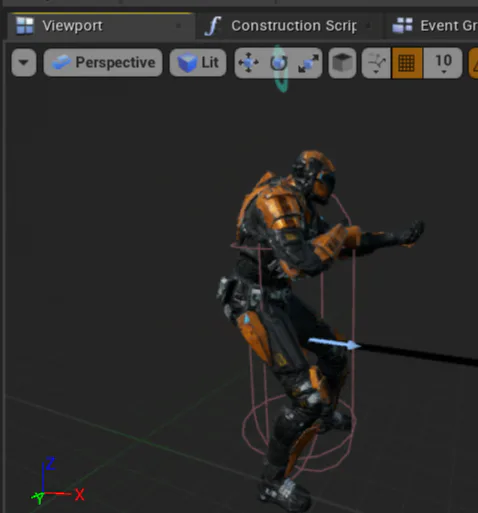The image size is (478, 513).
Task: Open the grid snap value 10 dropdown
Action: [x=443, y=63]
